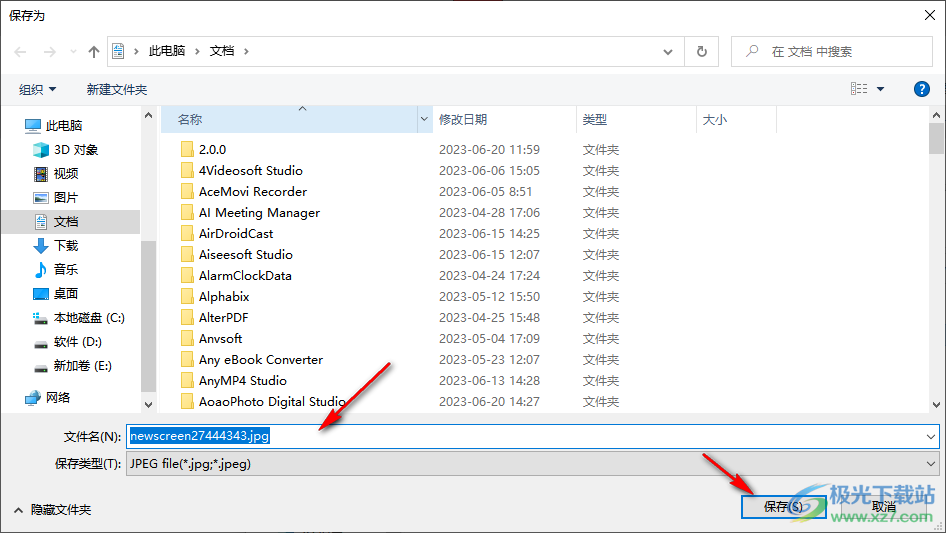Open 保存类型 JPEG file dropdown

click(x=533, y=464)
